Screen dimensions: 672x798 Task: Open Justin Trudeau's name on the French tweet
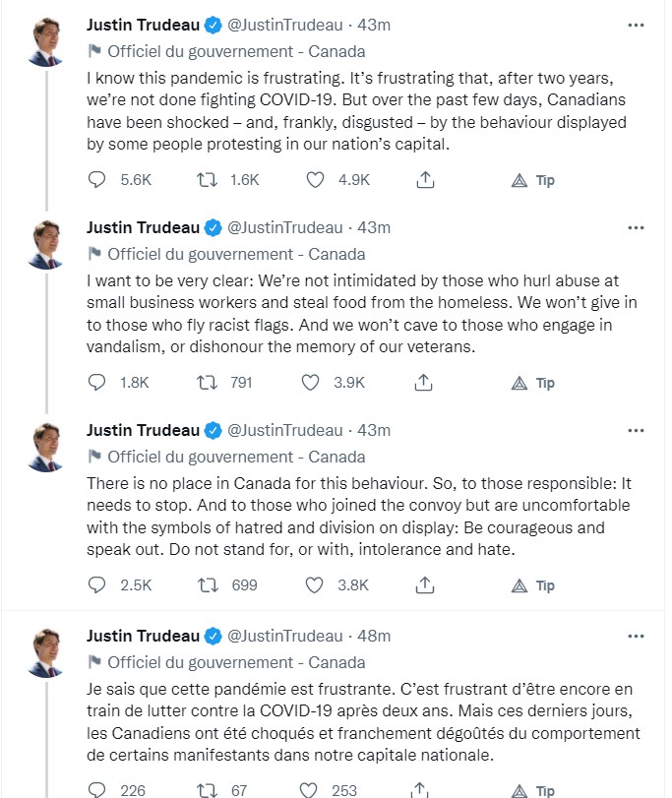click(x=143, y=636)
